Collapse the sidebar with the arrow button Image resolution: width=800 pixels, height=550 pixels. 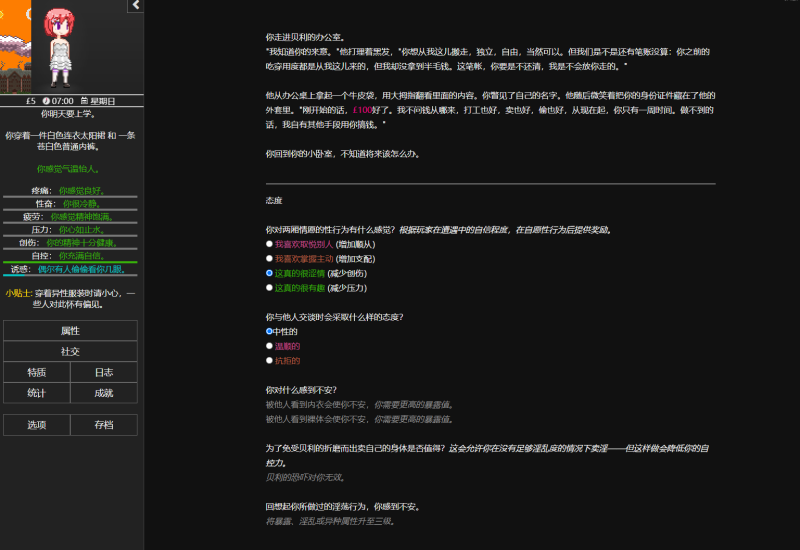tap(136, 6)
